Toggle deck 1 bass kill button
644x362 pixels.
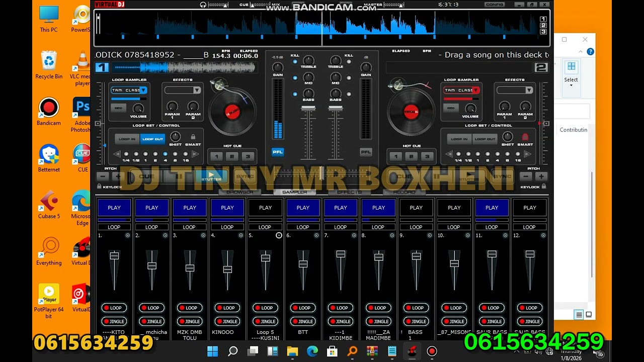[x=295, y=94]
